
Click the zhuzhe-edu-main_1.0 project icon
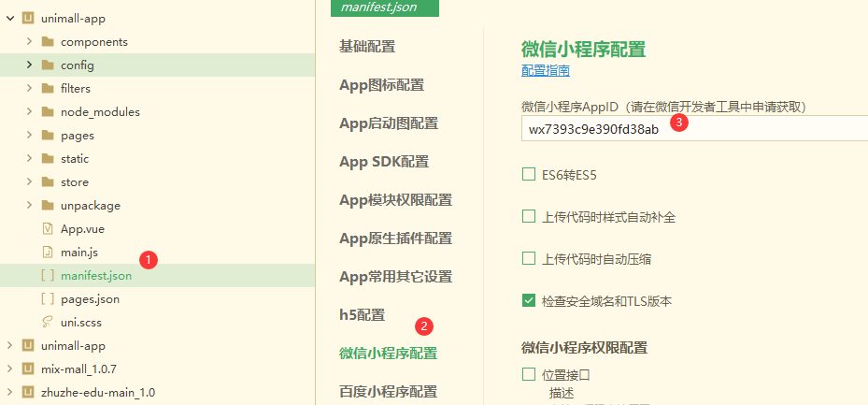[x=28, y=393]
